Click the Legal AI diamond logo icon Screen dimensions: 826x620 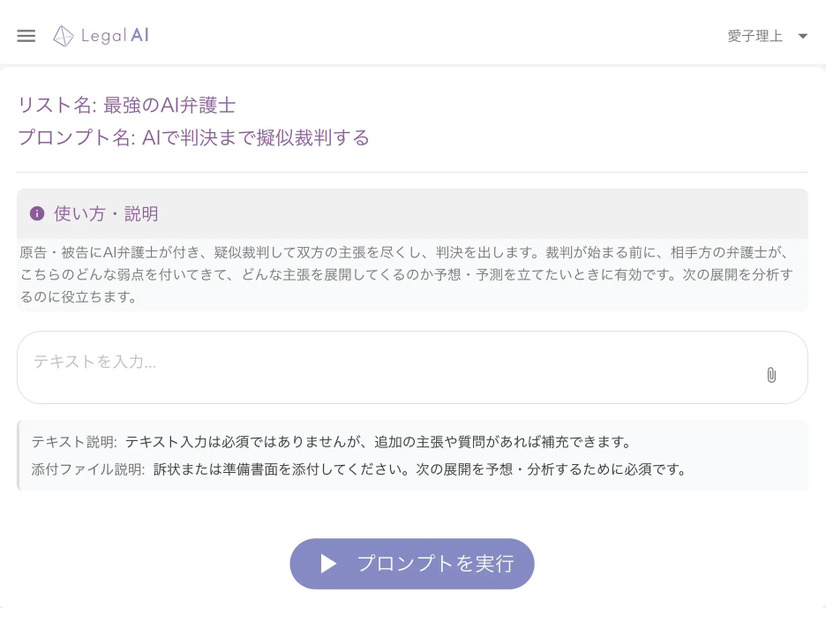[62, 35]
